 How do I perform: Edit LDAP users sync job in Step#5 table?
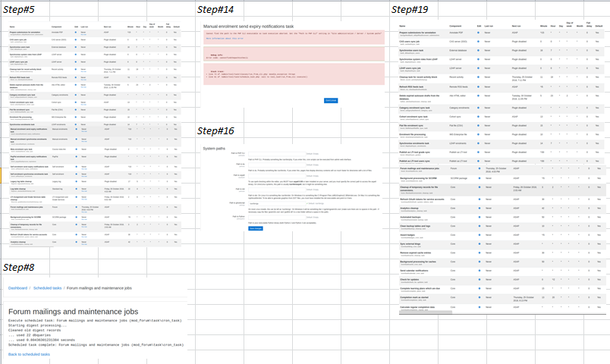tap(75, 62)
